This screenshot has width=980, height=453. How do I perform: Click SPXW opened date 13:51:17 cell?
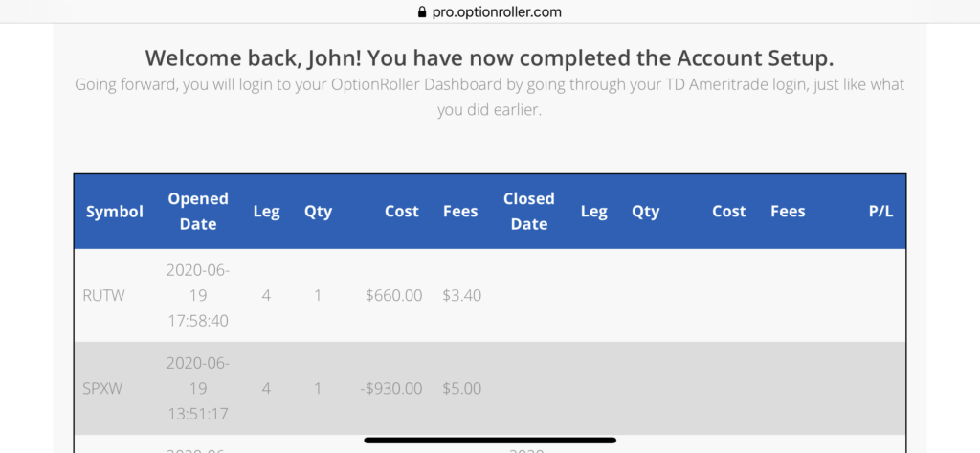(x=198, y=389)
